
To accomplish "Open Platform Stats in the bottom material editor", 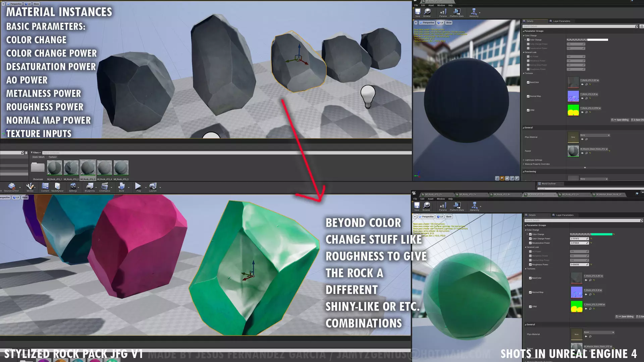I will point(457,206).
